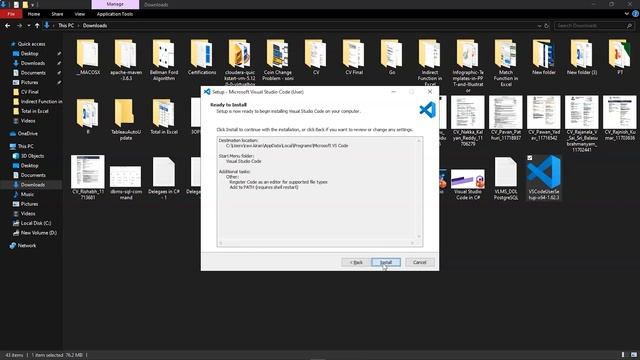Go forward using the Explorer forward arrow
The height and width of the screenshot is (360, 640).
(x=19, y=25)
